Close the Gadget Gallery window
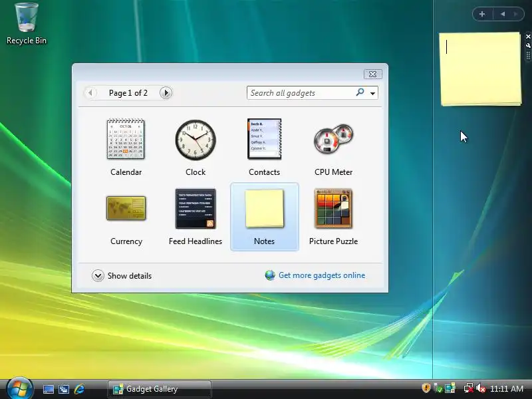The image size is (532, 399). [372, 74]
